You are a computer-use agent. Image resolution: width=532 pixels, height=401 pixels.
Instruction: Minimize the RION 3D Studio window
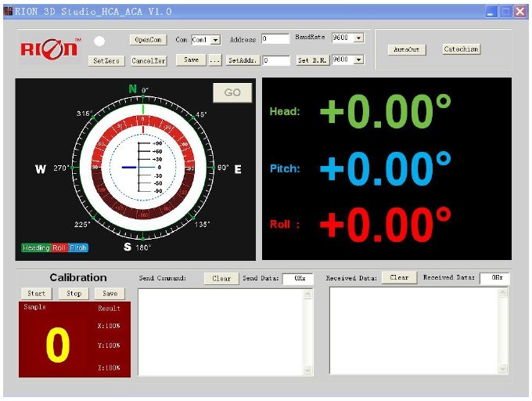[x=491, y=12]
